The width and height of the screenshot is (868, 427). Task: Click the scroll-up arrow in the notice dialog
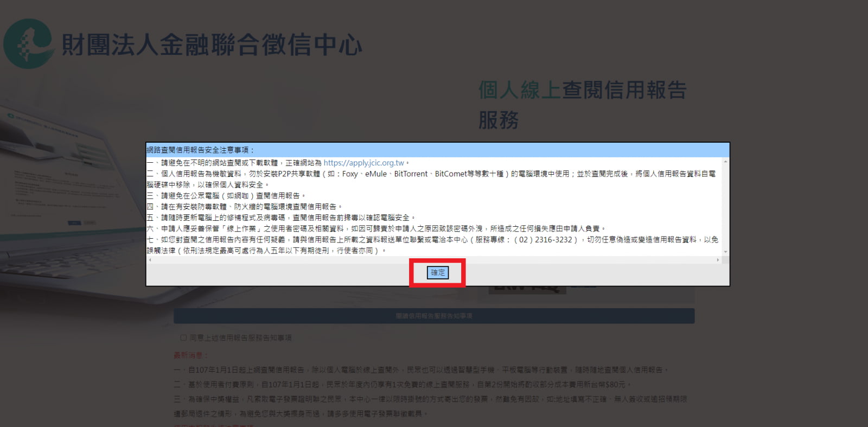(x=725, y=162)
